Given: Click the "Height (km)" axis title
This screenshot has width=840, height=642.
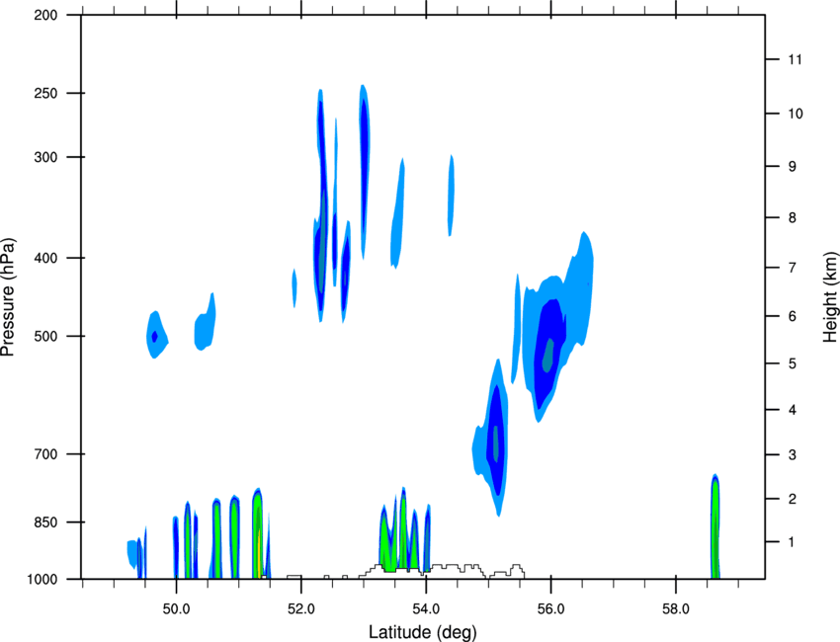Looking at the screenshot, I should (x=830, y=296).
